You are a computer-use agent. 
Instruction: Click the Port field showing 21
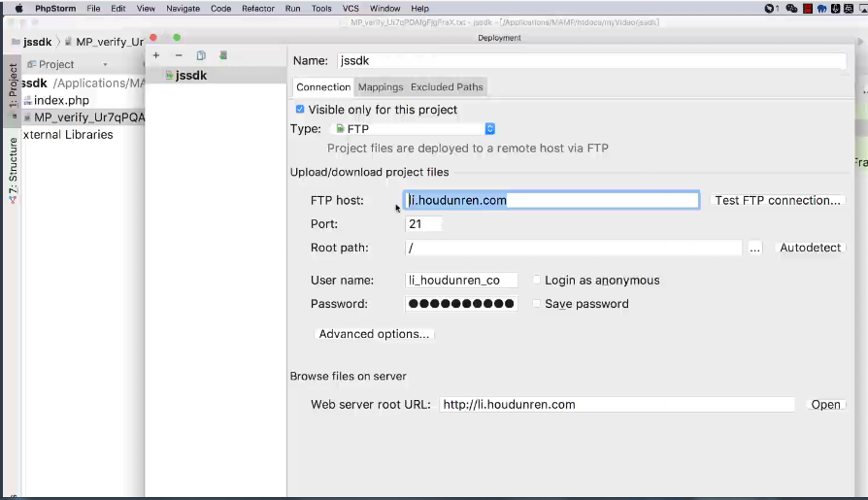(423, 224)
